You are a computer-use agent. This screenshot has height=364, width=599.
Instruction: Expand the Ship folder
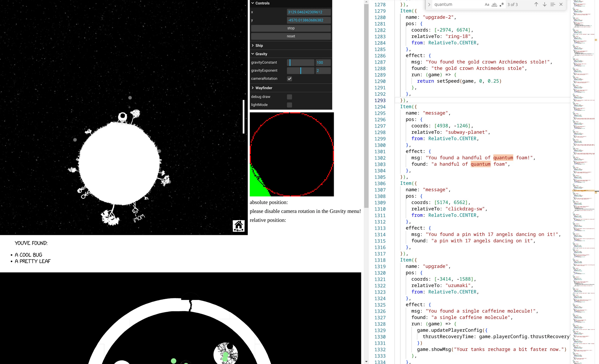(x=259, y=46)
